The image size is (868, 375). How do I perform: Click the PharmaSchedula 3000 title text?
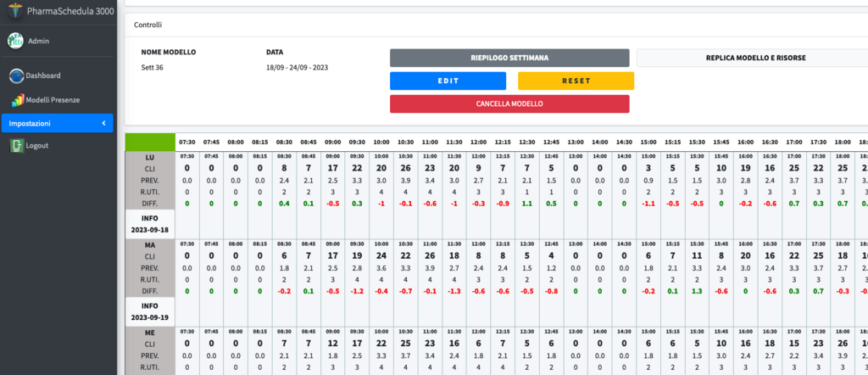66,13
